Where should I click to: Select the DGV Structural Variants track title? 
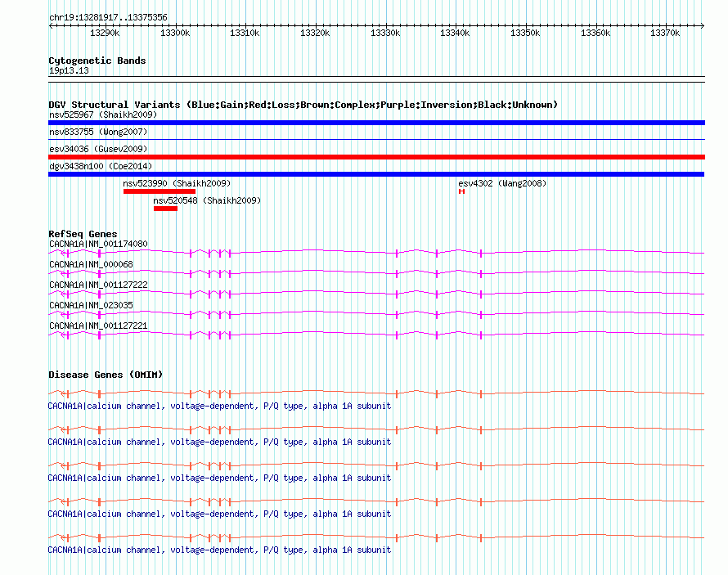(x=303, y=105)
